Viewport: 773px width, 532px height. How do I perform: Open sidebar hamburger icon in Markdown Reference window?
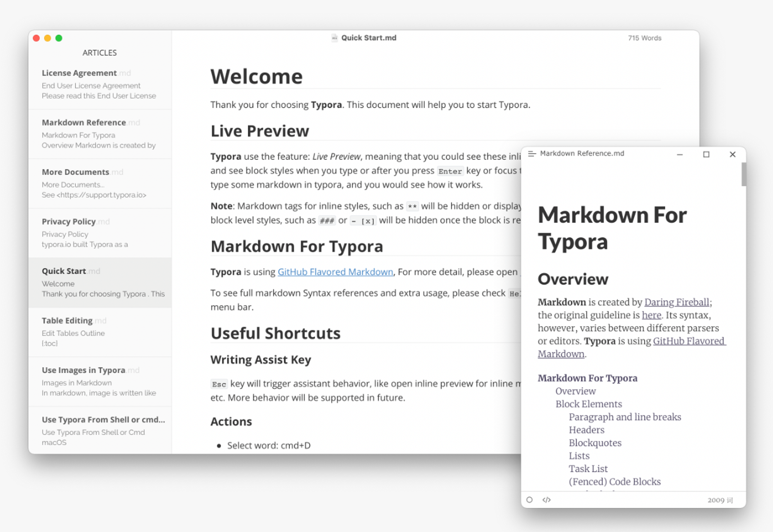532,153
